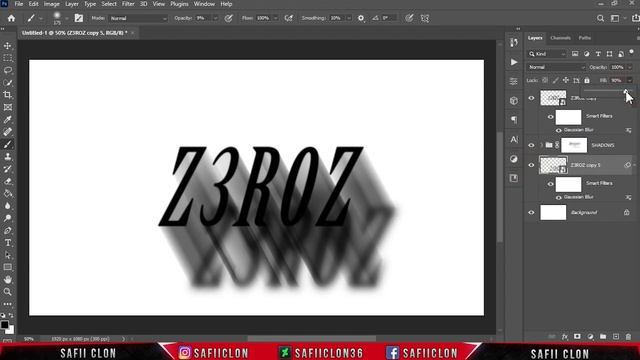Open the brush Opacity slider arrow
640x360 pixels.
pyautogui.click(x=216, y=18)
